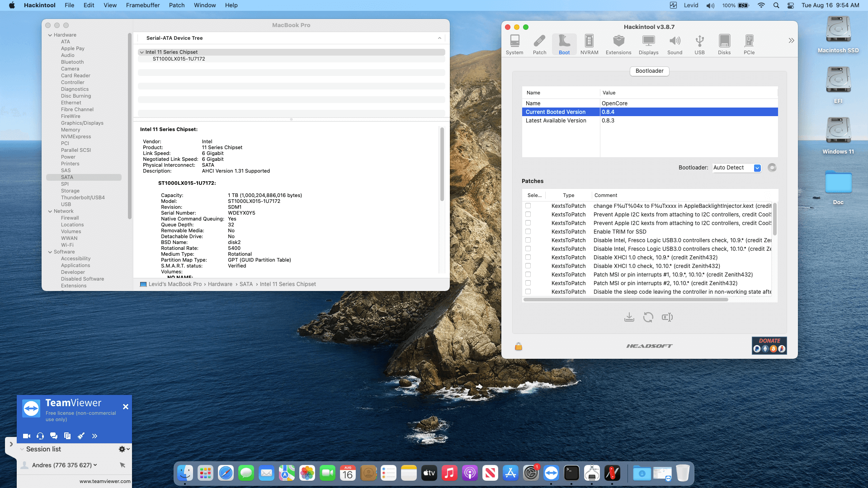Expand more TeamViewer toolbar options
The image size is (868, 488).
pos(94,436)
